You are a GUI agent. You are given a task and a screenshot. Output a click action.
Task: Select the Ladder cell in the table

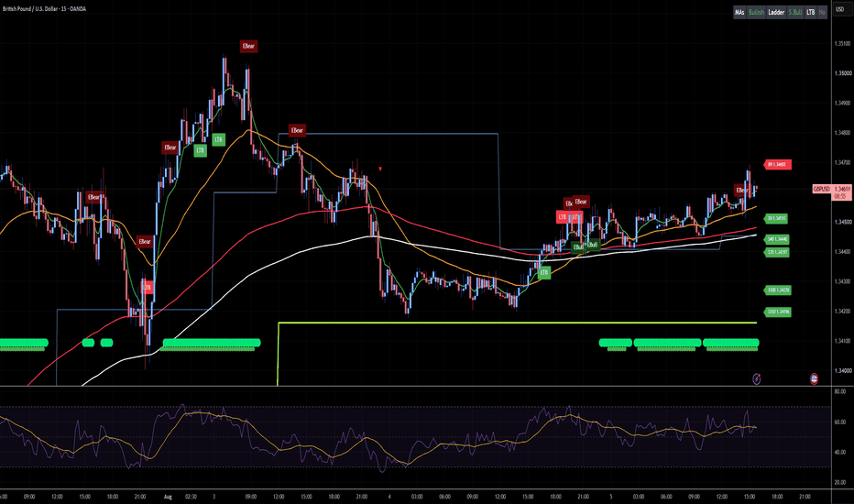pyautogui.click(x=776, y=12)
